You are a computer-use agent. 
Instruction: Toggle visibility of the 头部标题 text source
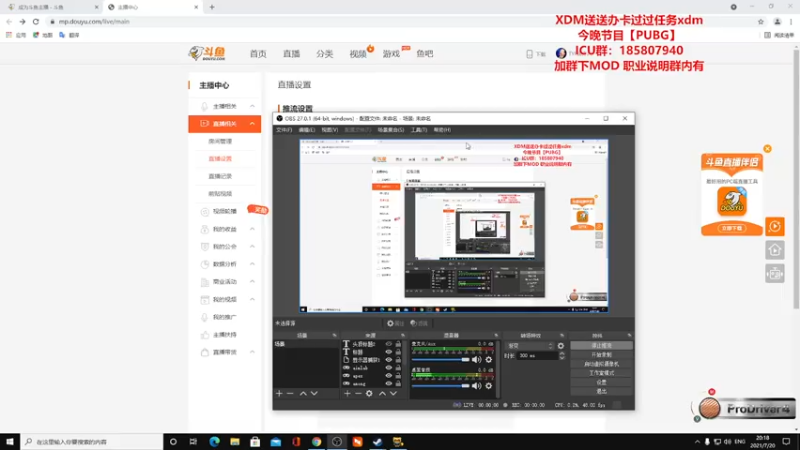[x=389, y=344]
